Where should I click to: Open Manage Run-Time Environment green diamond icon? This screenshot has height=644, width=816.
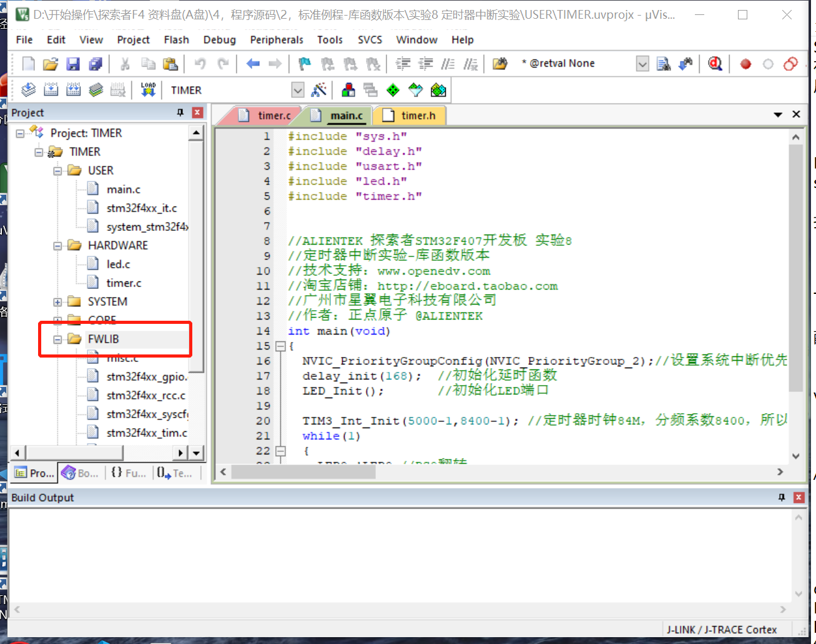(x=393, y=90)
